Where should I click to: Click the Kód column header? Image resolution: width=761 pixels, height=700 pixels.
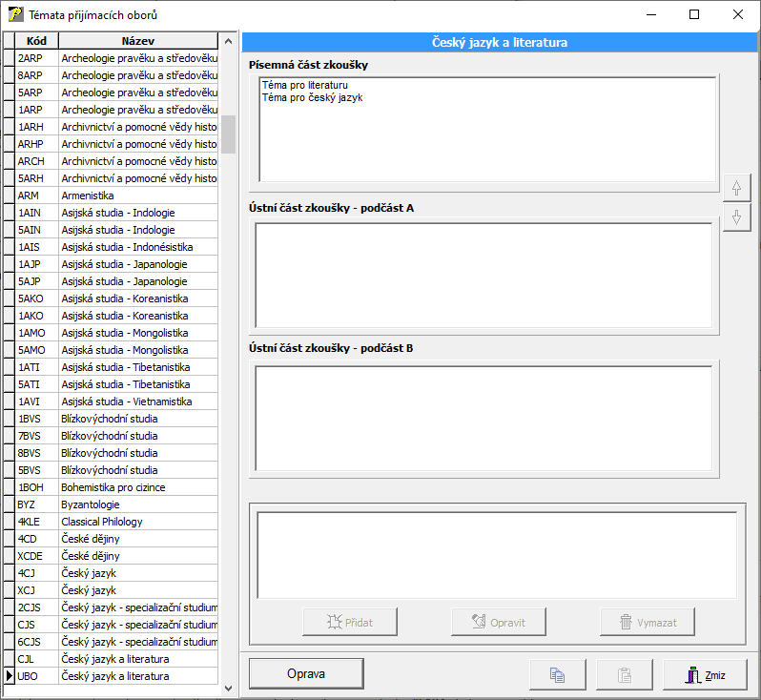(37, 41)
